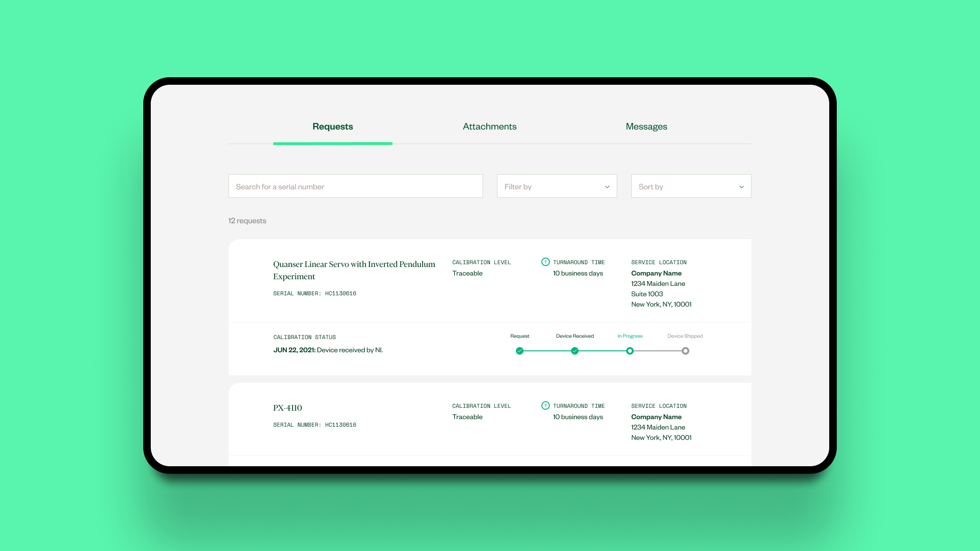Switch to the Attachments tab

490,127
